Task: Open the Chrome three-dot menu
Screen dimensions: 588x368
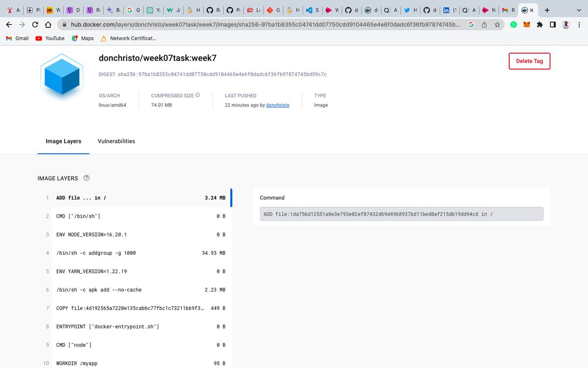Action: 579,25
